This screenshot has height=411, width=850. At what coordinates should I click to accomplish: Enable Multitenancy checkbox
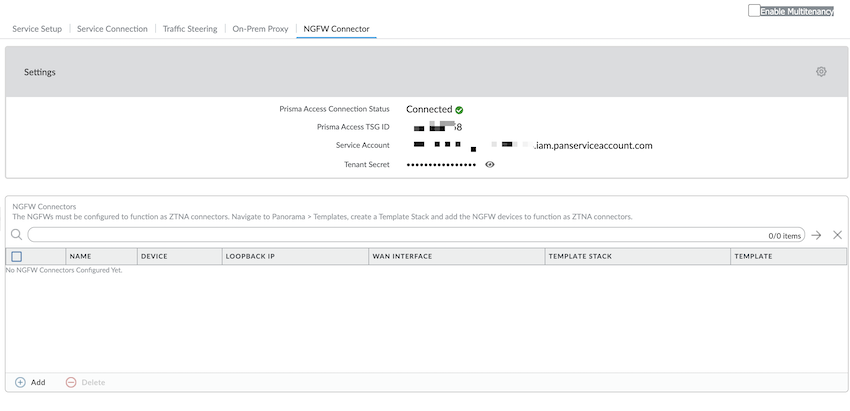[x=754, y=10]
